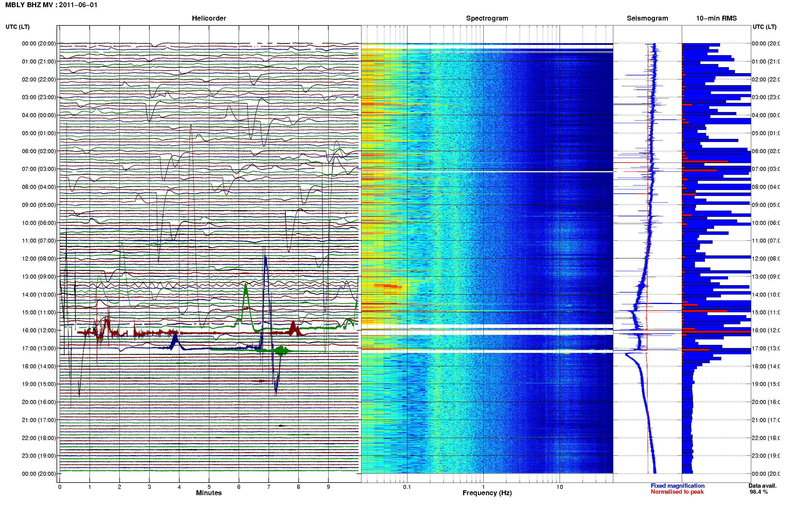Click left axis label '04:00 (00:00)'
The image size is (812, 508).
pyautogui.click(x=39, y=115)
